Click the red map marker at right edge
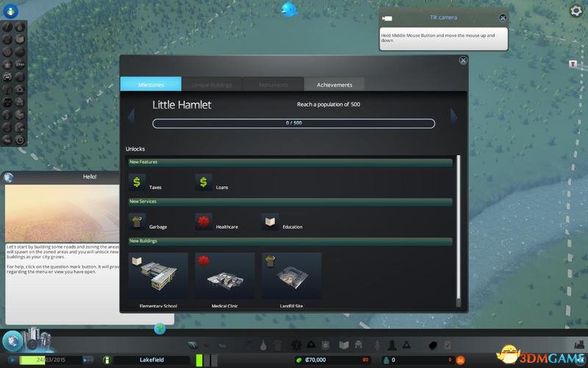The width and height of the screenshot is (588, 368). point(573,64)
